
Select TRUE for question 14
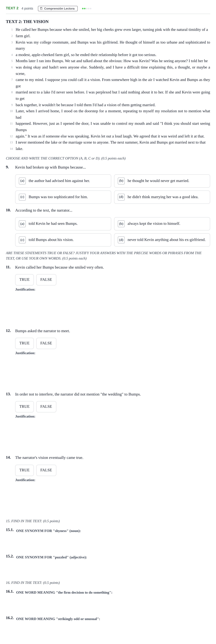tap(24, 470)
